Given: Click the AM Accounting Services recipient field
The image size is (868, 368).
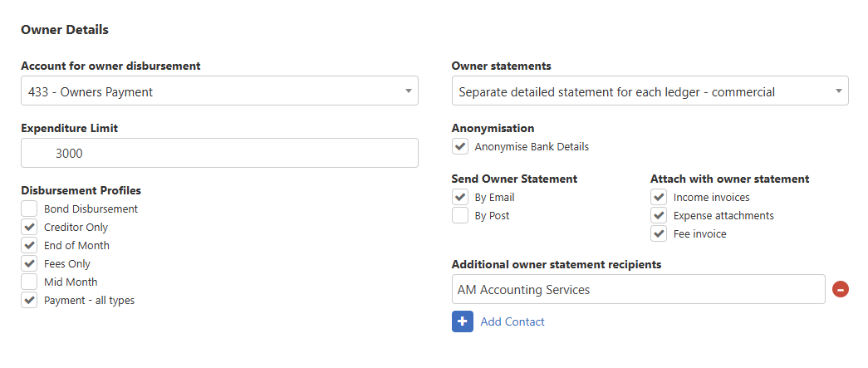Looking at the screenshot, I should (x=638, y=290).
